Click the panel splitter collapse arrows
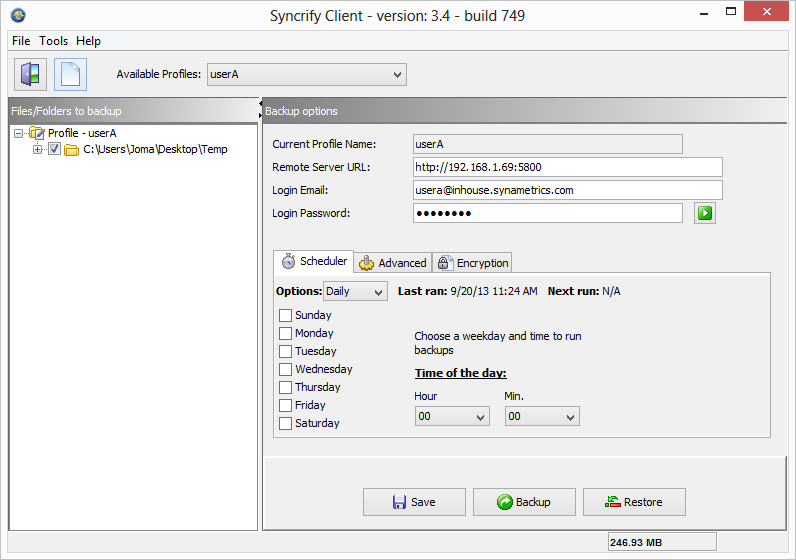 (260, 109)
